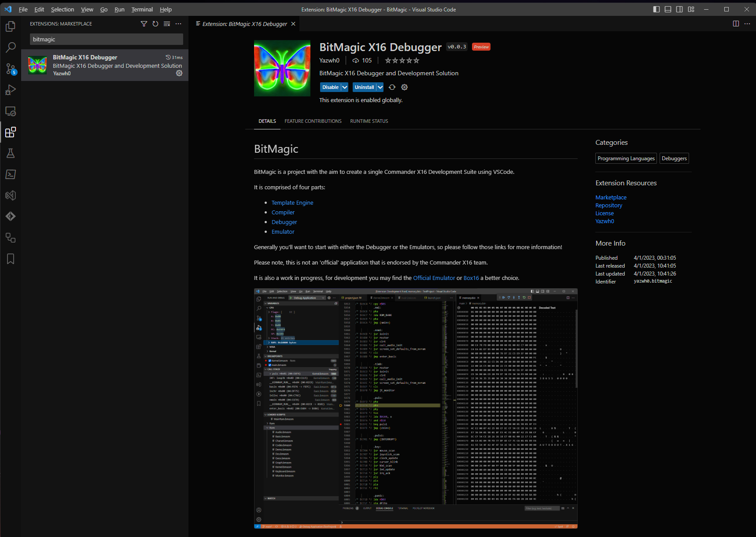Screen dimensions: 756x537
Task: Switch to the Details tab
Action: click(267, 121)
